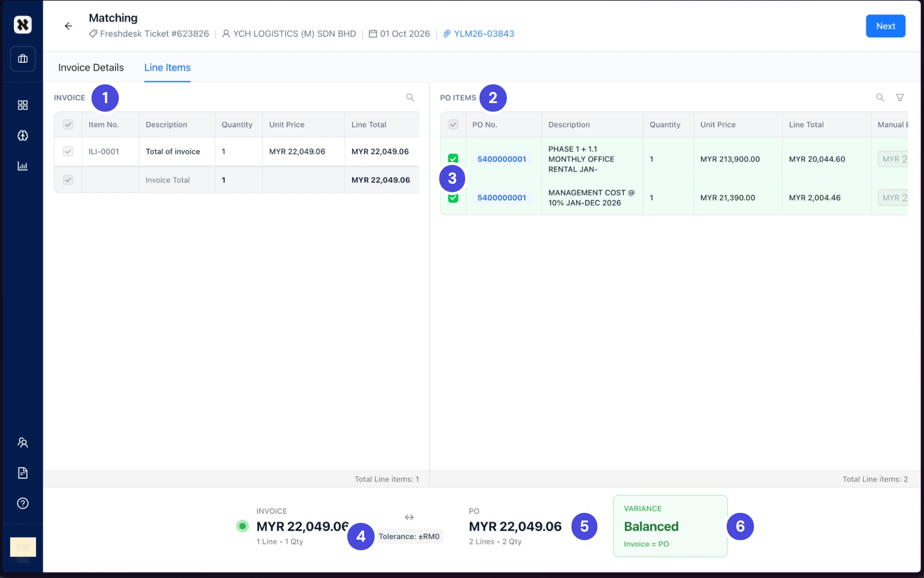924x578 pixels.
Task: Open the brain AI sidebar icon
Action: coord(23,136)
